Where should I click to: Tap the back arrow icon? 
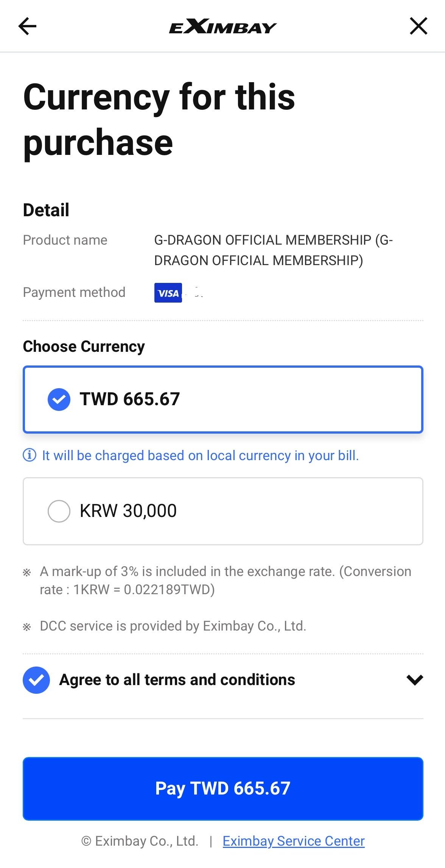point(27,26)
